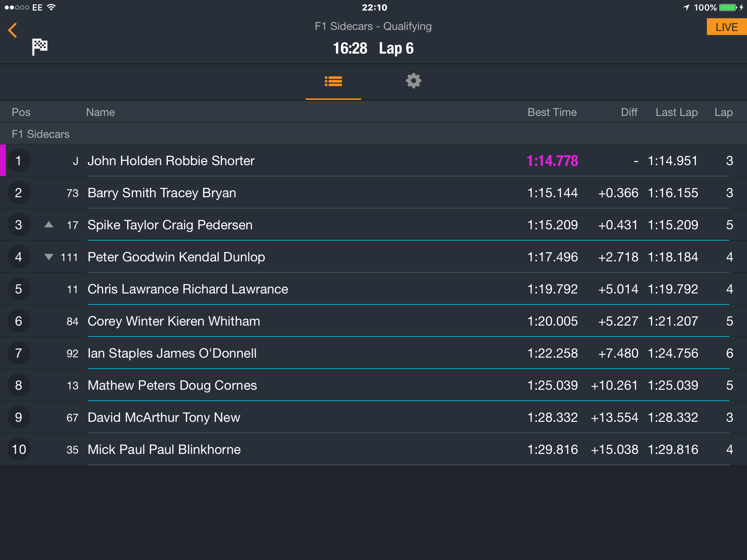Screen dimensions: 747x560
Task: Open John Holden Robbie Shorter row
Action: pyautogui.click(x=373, y=161)
